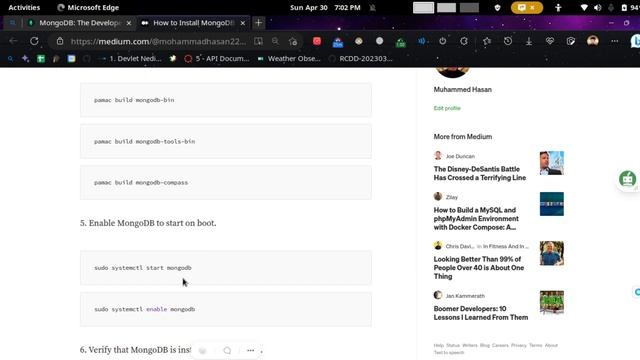Open How to Build a MySQL article
This screenshot has width=640, height=360.
point(476,219)
